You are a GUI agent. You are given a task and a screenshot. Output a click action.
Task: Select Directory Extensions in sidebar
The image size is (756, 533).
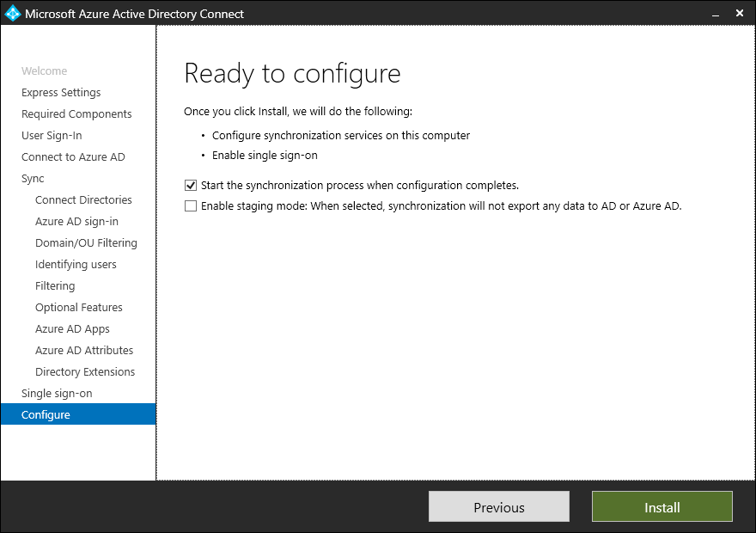tap(85, 372)
